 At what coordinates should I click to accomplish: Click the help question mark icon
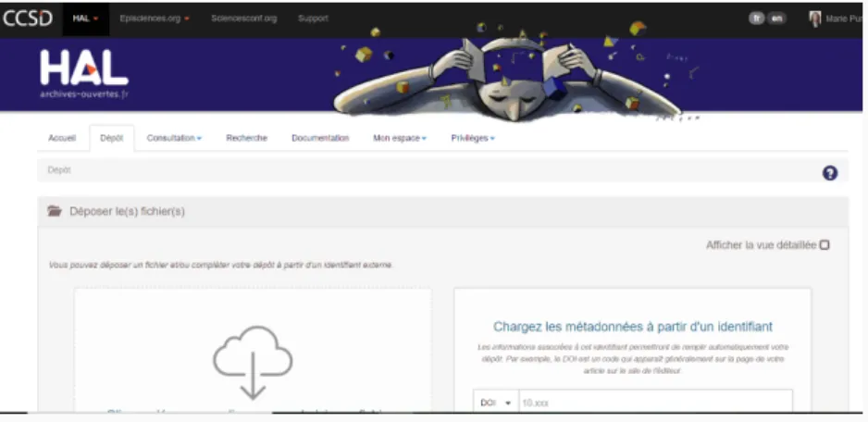829,173
